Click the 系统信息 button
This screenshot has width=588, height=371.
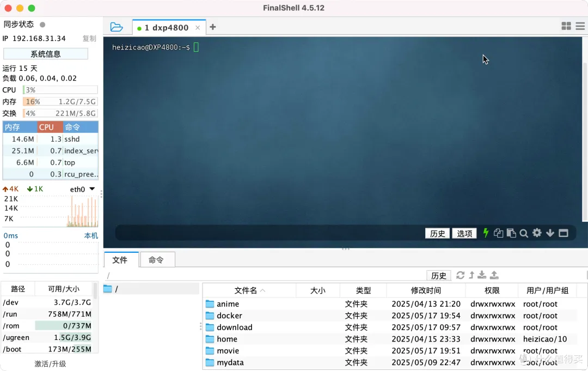pyautogui.click(x=46, y=54)
